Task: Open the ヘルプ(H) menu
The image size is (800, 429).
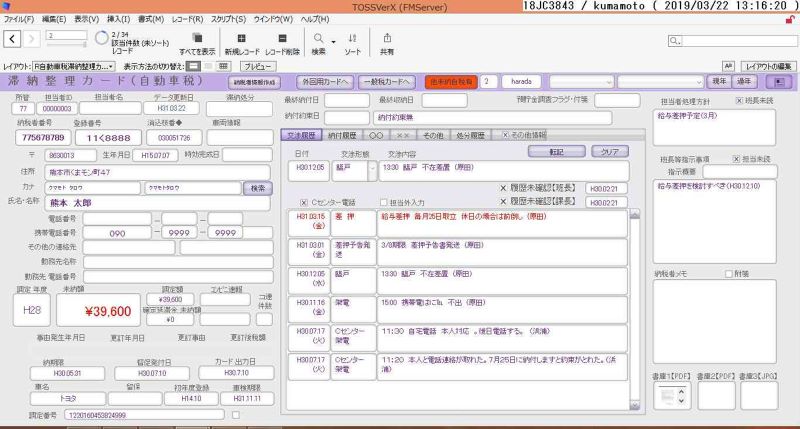Action: [x=315, y=19]
